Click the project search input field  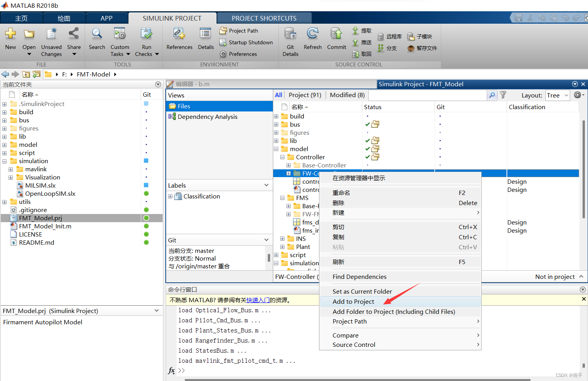427,95
